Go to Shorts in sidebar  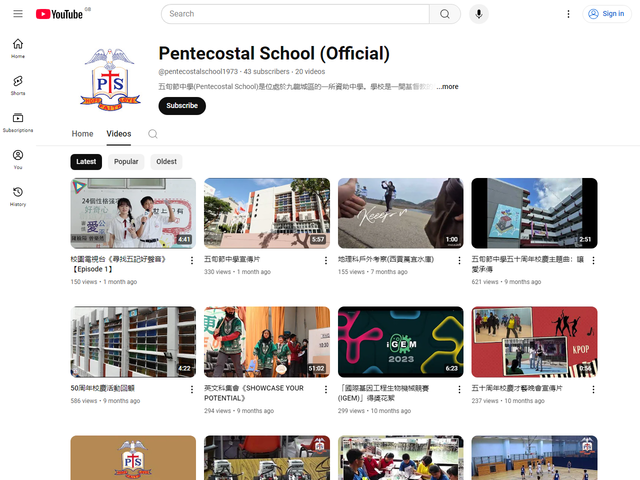click(x=18, y=84)
